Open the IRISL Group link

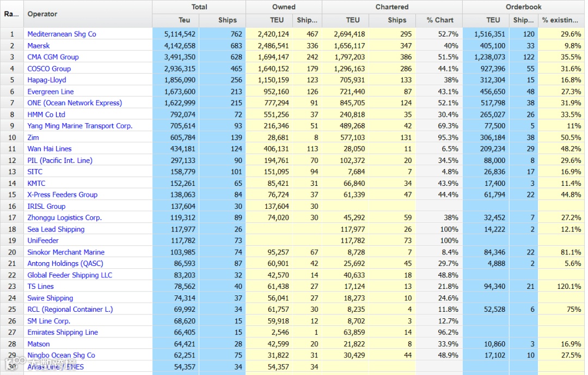pyautogui.click(x=46, y=206)
